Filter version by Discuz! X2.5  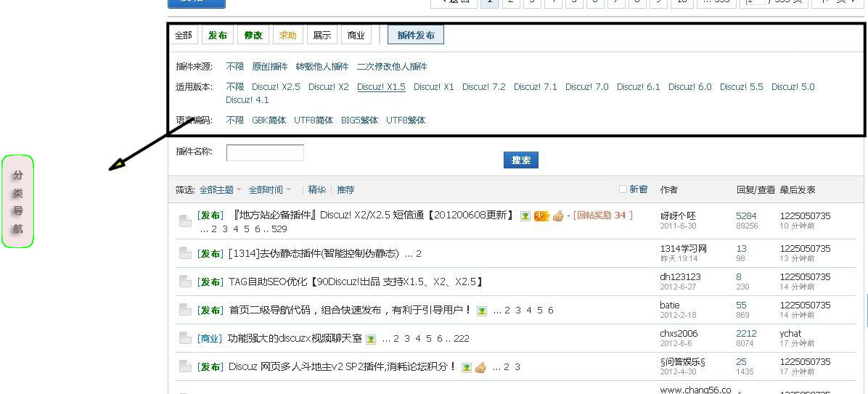(276, 87)
